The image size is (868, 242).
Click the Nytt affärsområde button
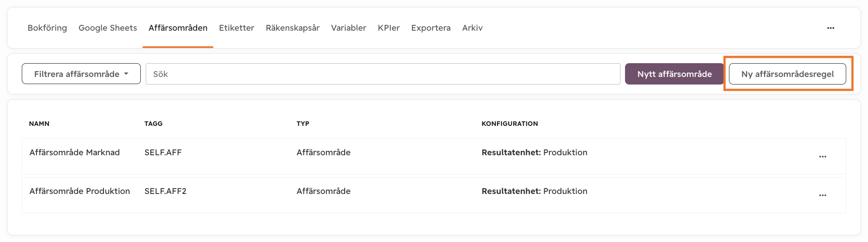674,74
